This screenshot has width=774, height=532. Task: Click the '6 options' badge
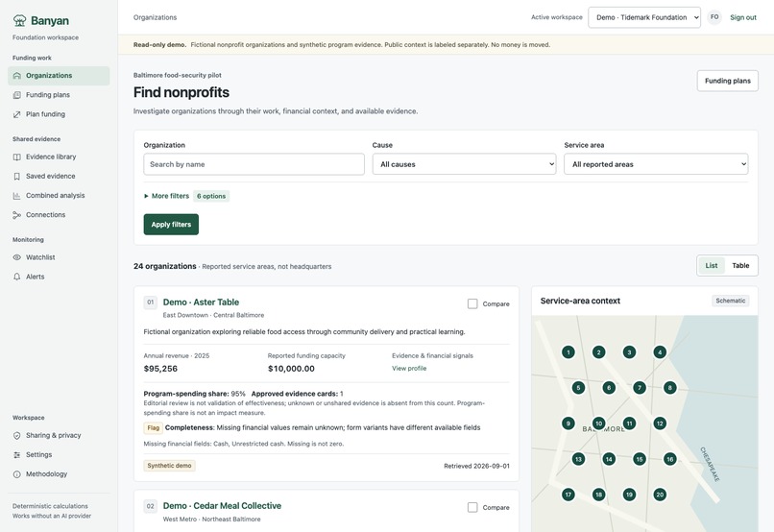(x=211, y=196)
